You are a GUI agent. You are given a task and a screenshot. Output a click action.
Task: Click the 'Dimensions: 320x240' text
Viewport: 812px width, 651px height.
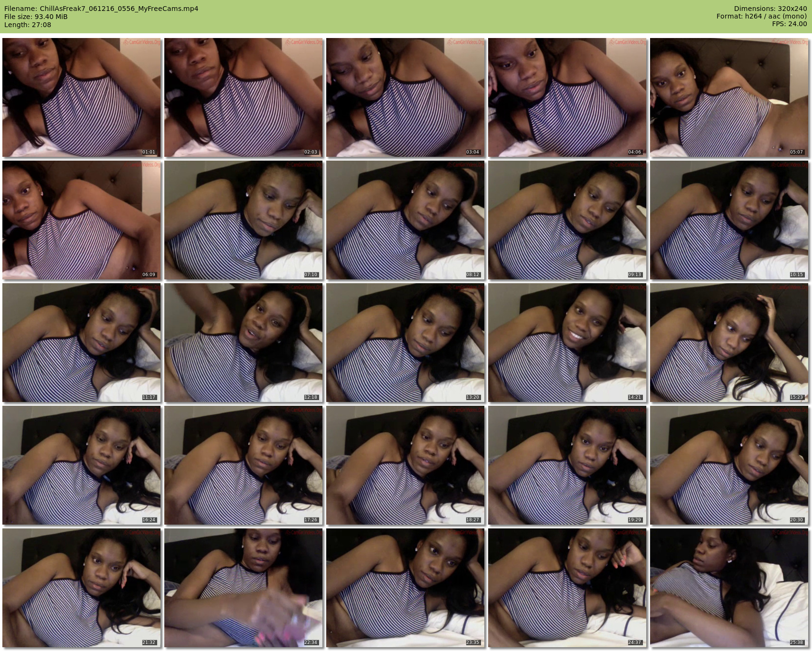770,9
